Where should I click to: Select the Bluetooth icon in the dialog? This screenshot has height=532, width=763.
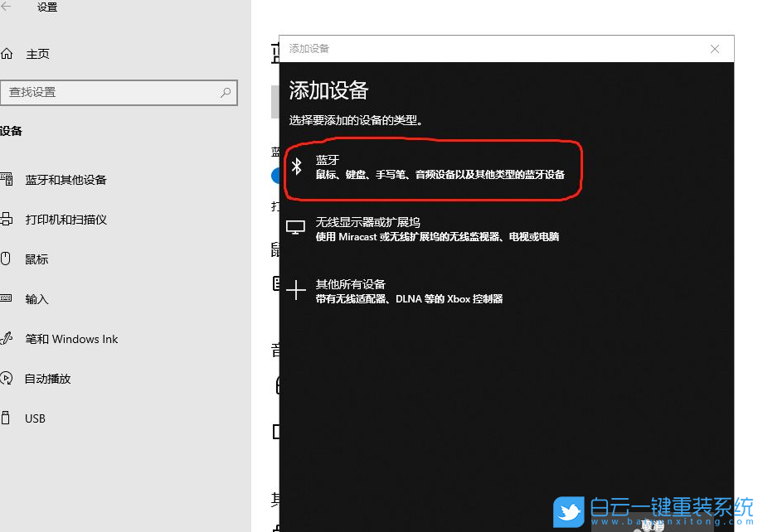point(297,166)
